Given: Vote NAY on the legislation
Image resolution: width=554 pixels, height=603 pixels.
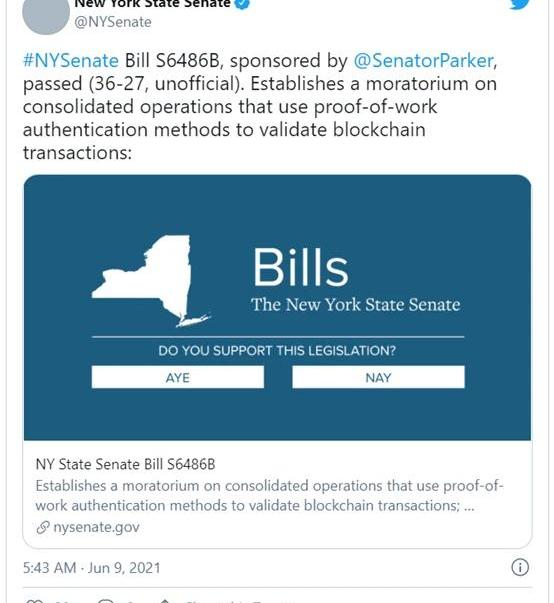Looking at the screenshot, I should pyautogui.click(x=378, y=377).
